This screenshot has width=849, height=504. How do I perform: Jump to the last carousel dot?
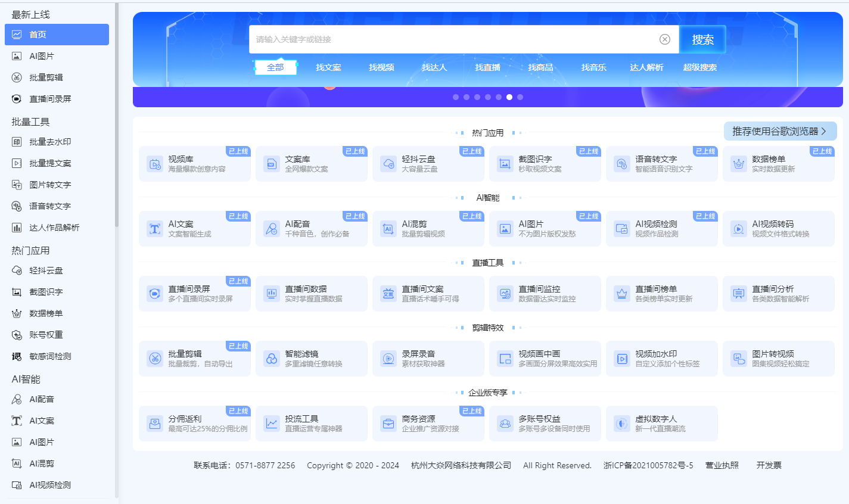(x=520, y=97)
